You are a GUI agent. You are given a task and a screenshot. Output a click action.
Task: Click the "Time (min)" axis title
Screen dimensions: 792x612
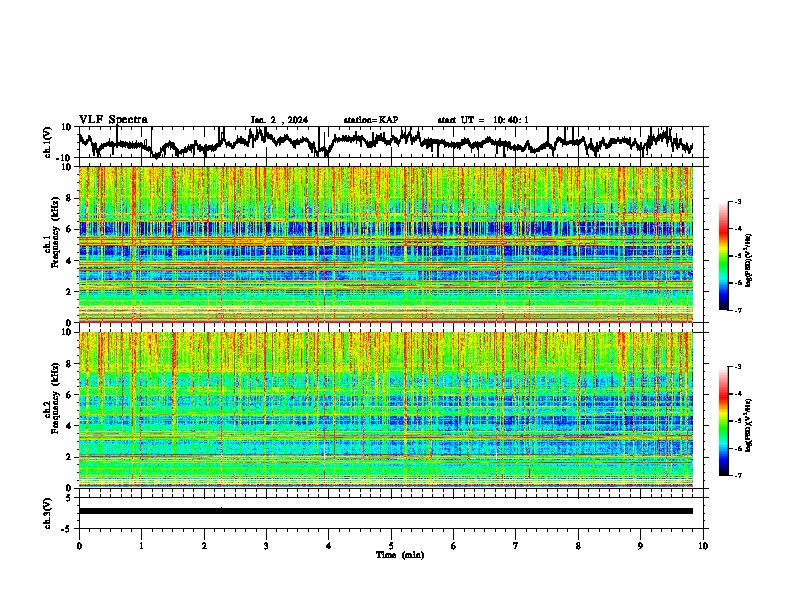[400, 555]
